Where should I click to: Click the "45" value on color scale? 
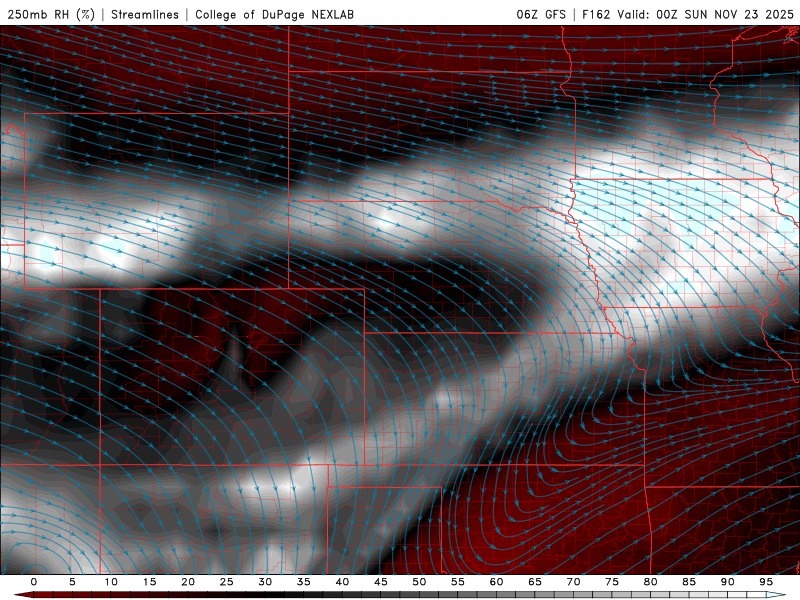[381, 582]
